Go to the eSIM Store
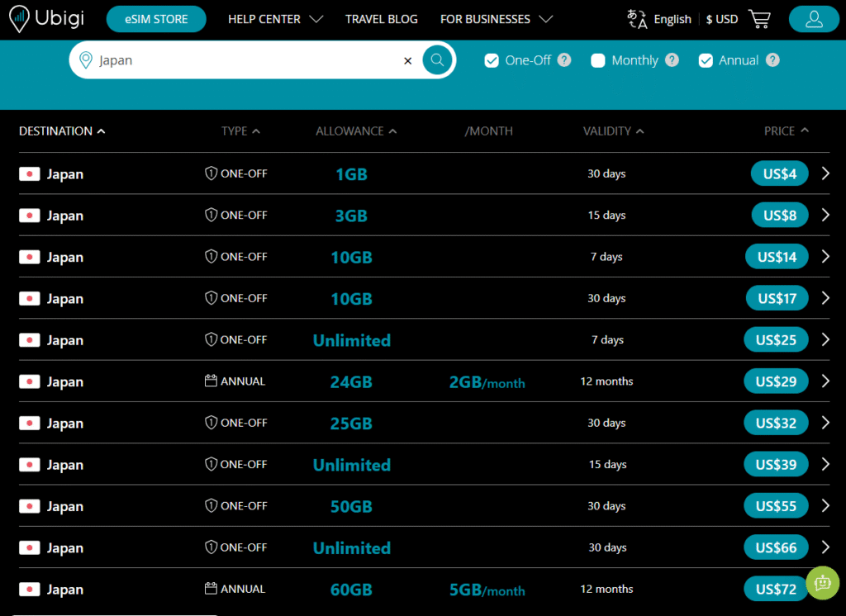Viewport: 846px width, 616px height. pyautogui.click(x=156, y=19)
